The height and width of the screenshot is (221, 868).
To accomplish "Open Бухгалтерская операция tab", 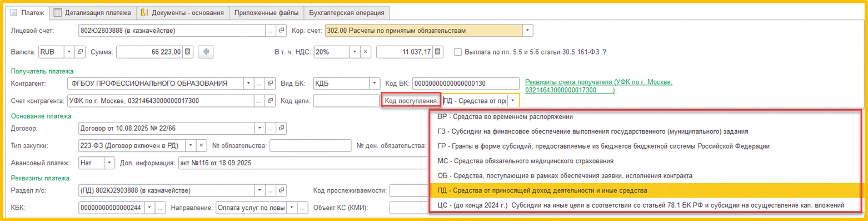I will (347, 12).
